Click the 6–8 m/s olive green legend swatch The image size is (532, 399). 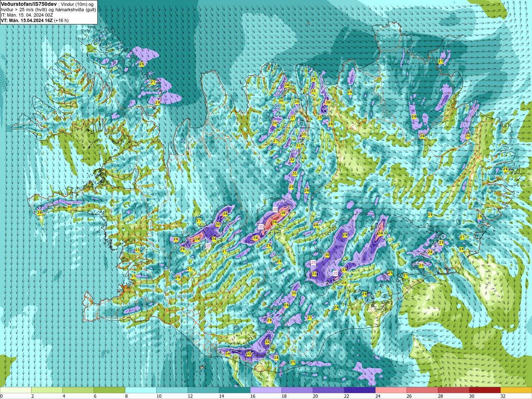point(109,390)
